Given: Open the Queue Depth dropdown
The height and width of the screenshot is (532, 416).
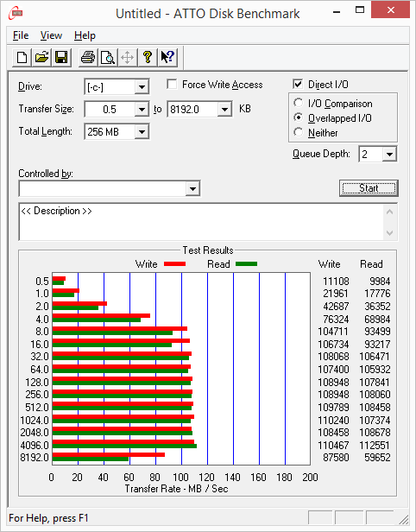Looking at the screenshot, I should 389,155.
